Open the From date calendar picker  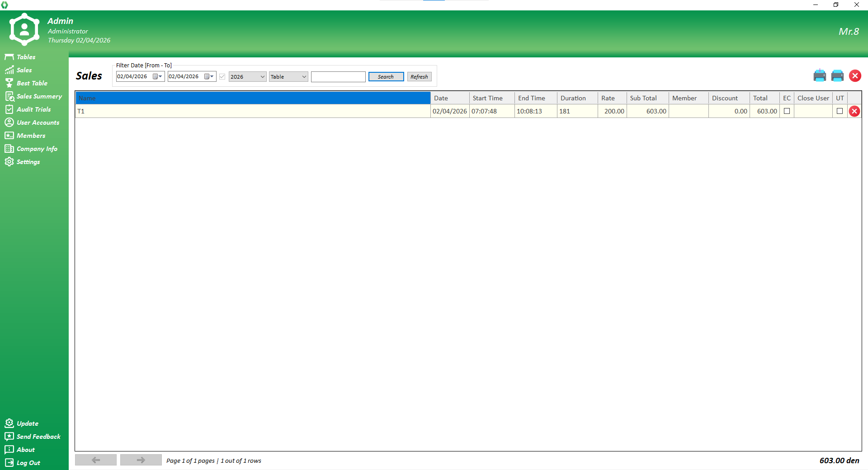point(157,77)
